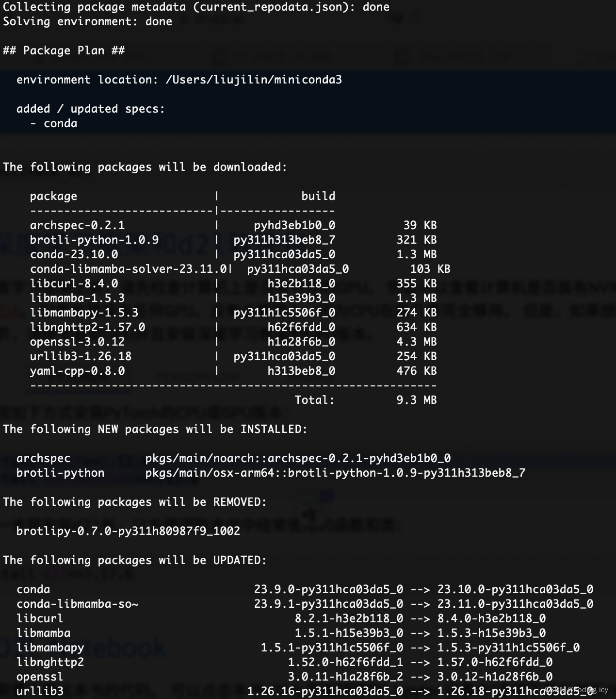The image size is (616, 699).
Task: Click the old version 3.0.11-h1a28f6b_2
Action: [345, 677]
